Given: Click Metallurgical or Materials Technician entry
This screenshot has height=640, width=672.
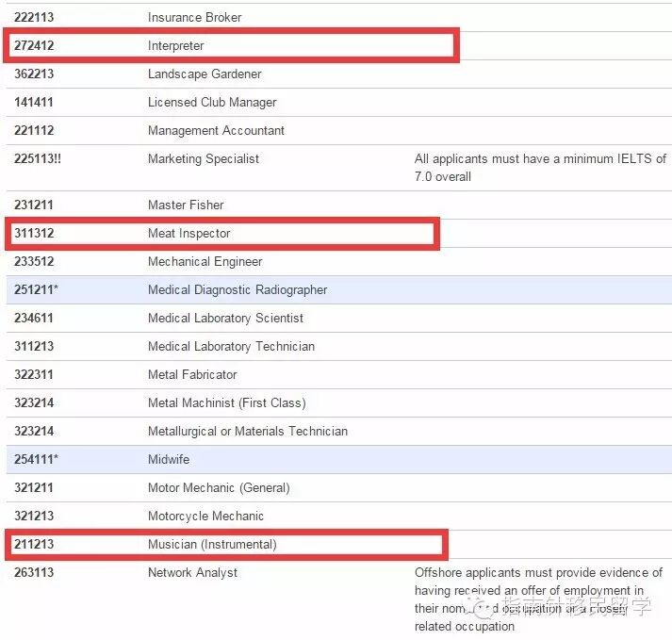Looking at the screenshot, I should click(248, 432).
